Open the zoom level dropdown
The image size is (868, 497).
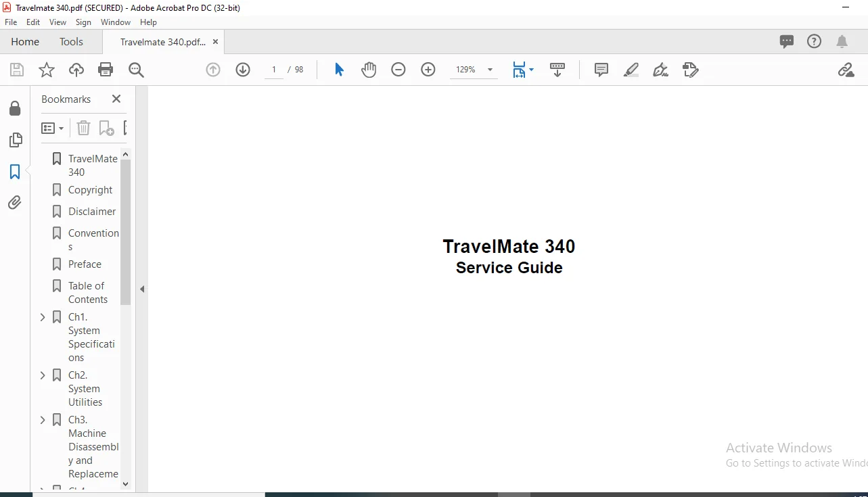490,70
